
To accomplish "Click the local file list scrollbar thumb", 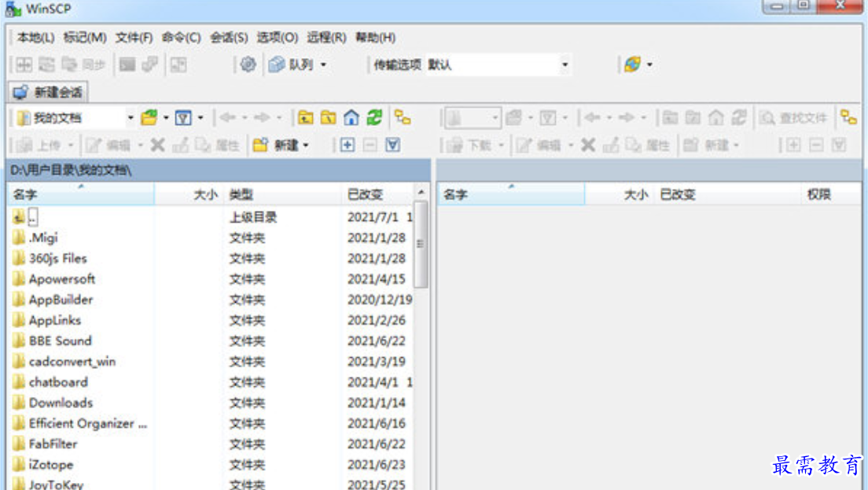I will tap(421, 244).
